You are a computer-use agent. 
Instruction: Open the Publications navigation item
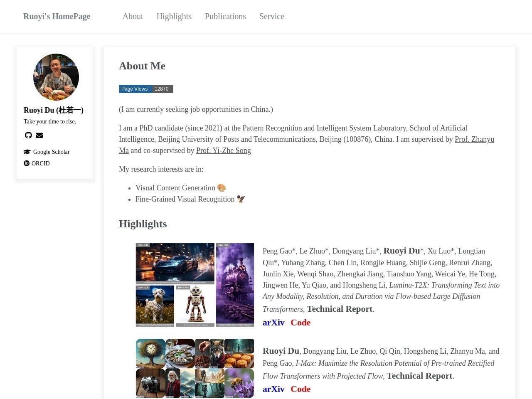pos(225,16)
